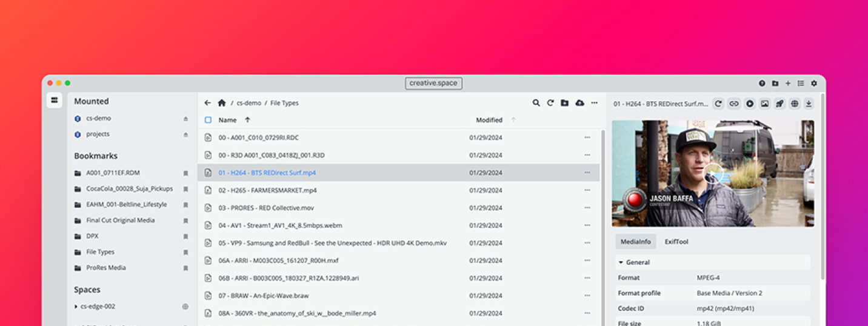Open more options for 02 - H265 FARMERSMARKET.mp4
This screenshot has height=326, width=868.
pyautogui.click(x=587, y=190)
